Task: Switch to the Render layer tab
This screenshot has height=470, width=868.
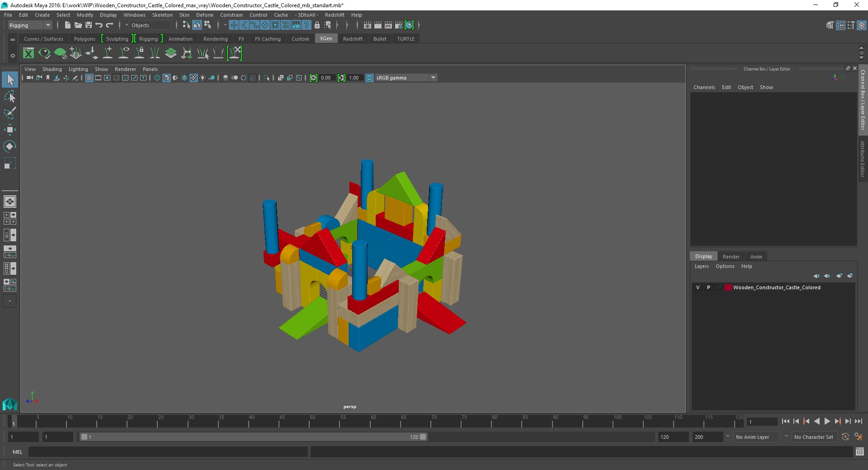Action: [x=731, y=257]
